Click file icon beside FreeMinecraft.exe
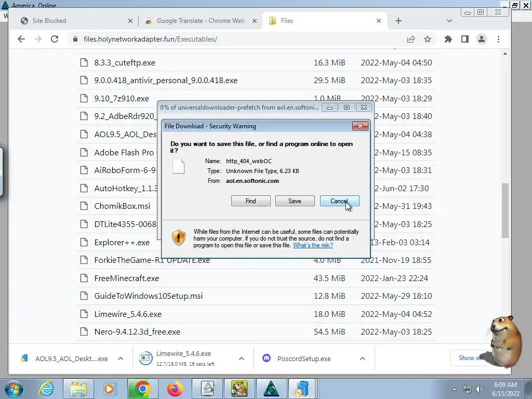 [84, 278]
